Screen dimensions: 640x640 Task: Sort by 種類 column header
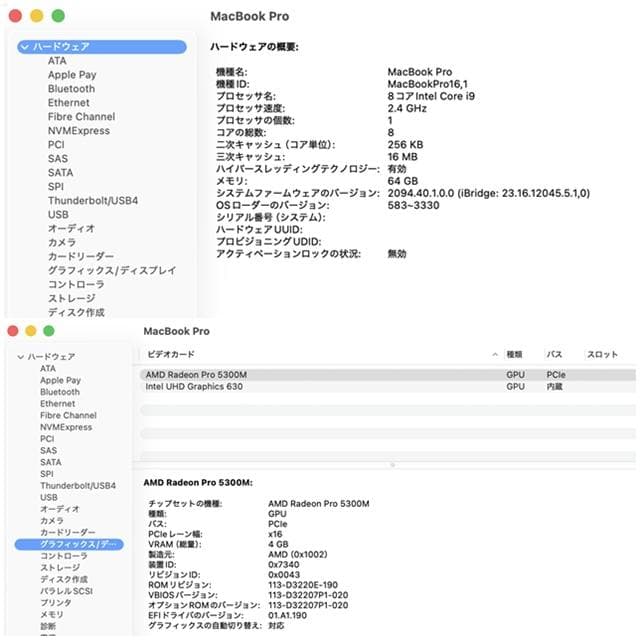(x=515, y=354)
